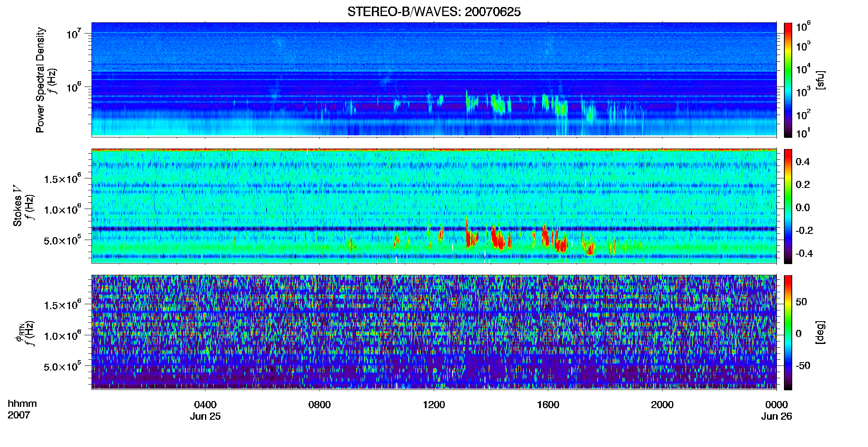Select the 2000 time tick label
This screenshot has width=868, height=447.
pyautogui.click(x=662, y=405)
